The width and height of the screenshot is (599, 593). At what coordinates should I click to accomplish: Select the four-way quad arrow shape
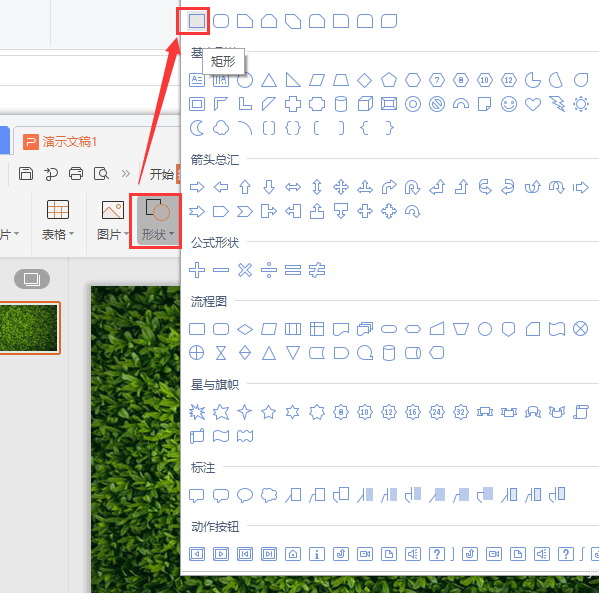(x=341, y=187)
